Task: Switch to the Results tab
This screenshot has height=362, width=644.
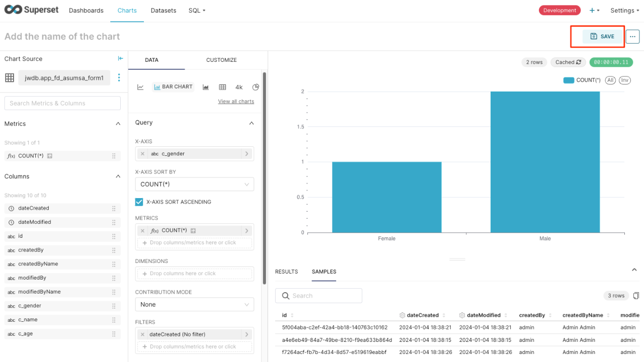Action: tap(286, 271)
